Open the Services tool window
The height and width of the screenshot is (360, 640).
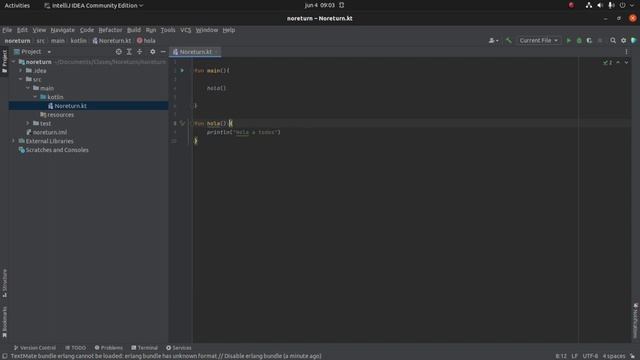point(179,348)
